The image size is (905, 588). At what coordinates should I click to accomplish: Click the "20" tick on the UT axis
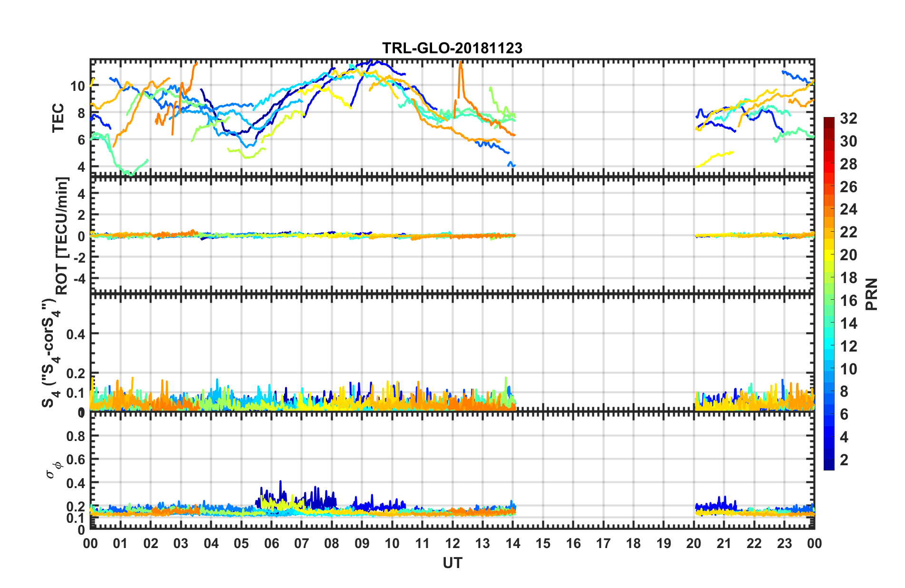694,543
